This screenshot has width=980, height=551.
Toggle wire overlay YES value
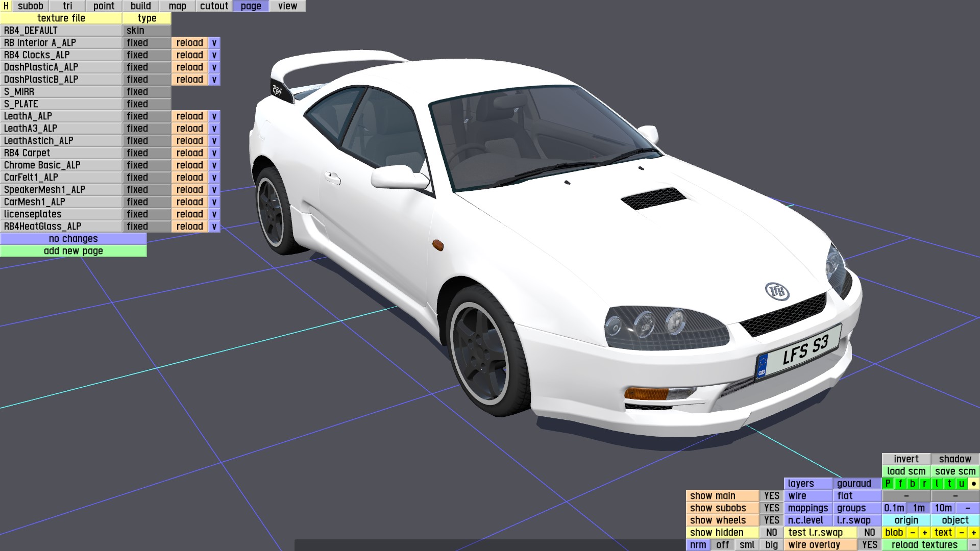point(869,545)
